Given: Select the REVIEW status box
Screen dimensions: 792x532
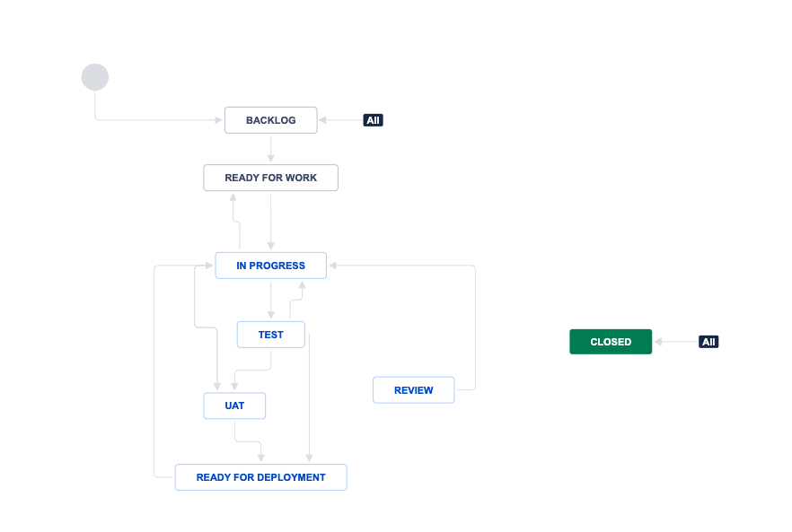Looking at the screenshot, I should point(414,390).
